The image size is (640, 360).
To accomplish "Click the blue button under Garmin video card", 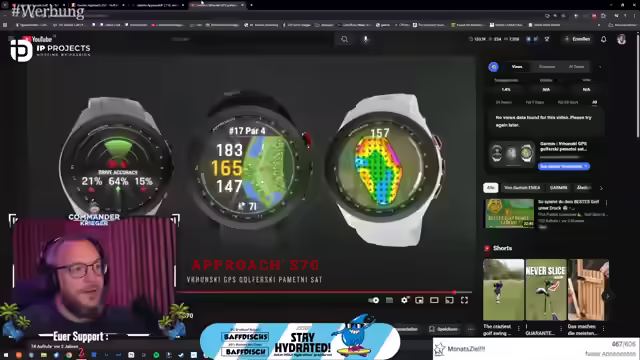I will tap(564, 166).
